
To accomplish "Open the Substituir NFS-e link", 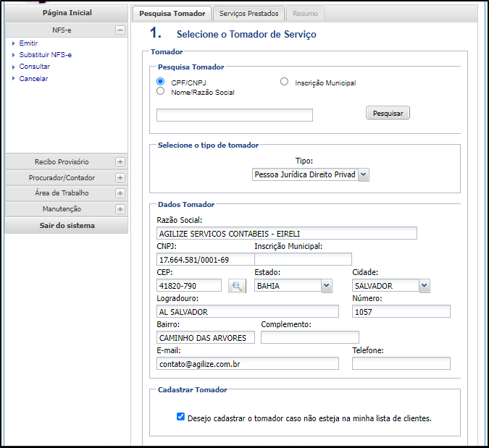I will [45, 55].
